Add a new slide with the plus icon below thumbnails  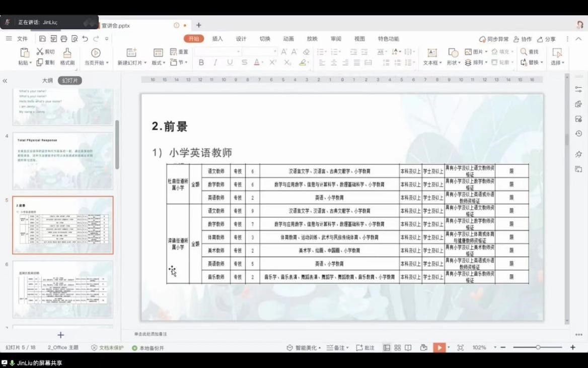pos(61,335)
